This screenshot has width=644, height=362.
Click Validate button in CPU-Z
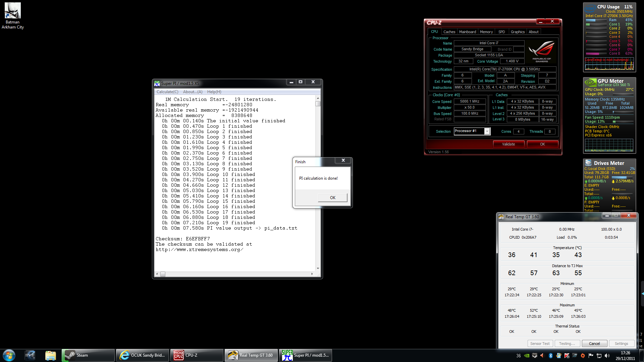coord(508,144)
